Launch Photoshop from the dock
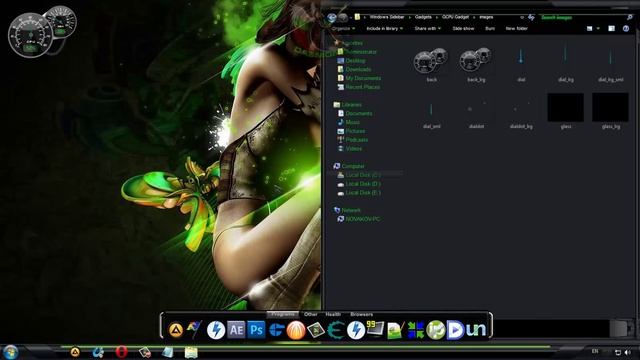The height and width of the screenshot is (360, 640). 256,330
